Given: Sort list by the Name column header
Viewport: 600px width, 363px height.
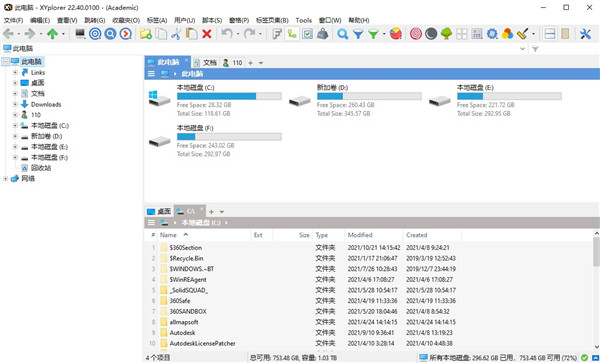Looking at the screenshot, I should (204, 235).
